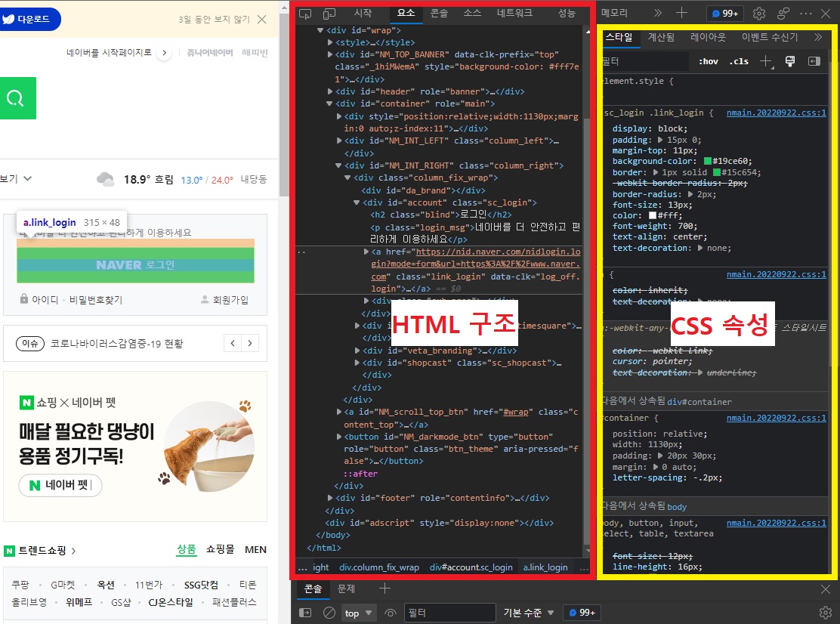This screenshot has width=840, height=624.
Task: Collapse the div id="container" node
Action: point(329,104)
